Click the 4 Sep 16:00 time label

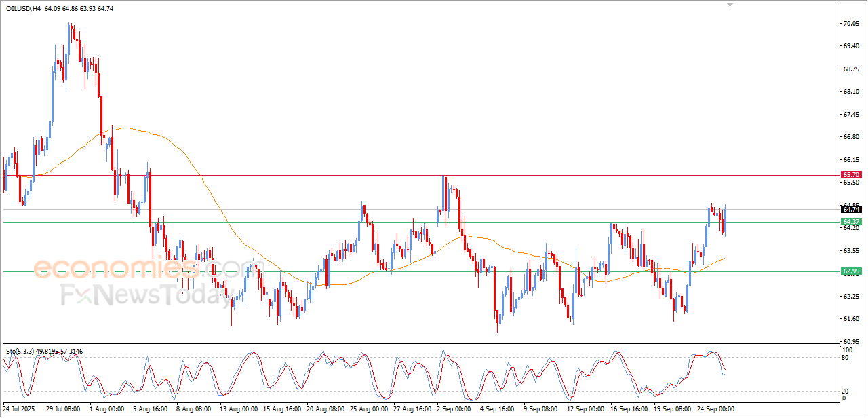coord(497,409)
